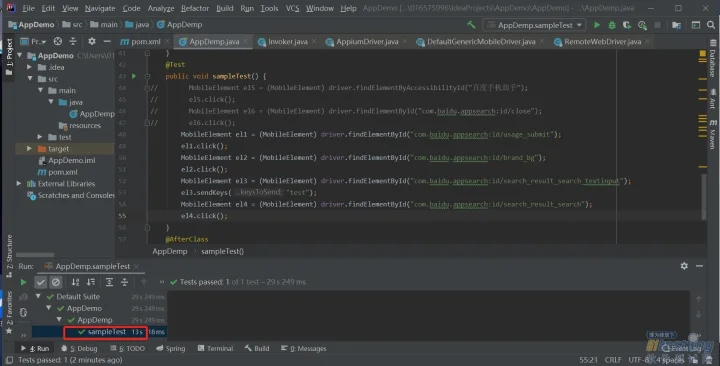Expand the target folder
This screenshot has height=366, width=720.
coord(29,148)
